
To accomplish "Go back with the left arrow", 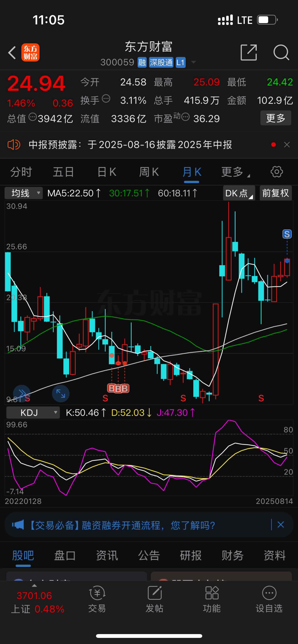I will pos(12,53).
